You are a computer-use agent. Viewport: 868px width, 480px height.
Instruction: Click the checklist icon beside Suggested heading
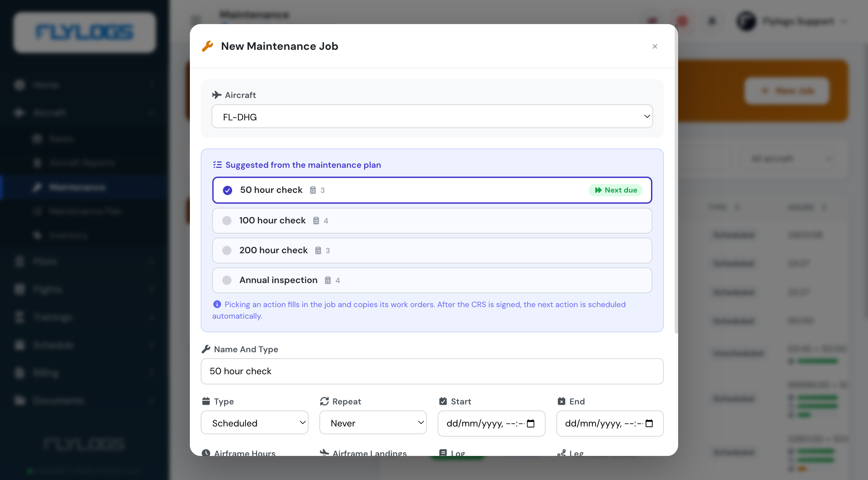(x=217, y=165)
